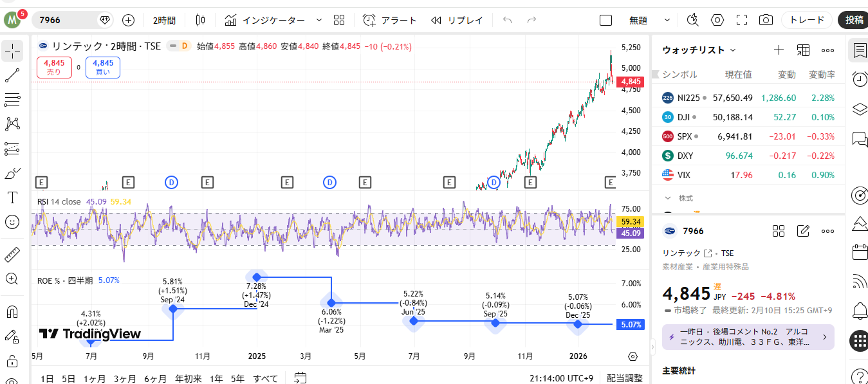Click the トレード button
868x384 pixels.
pyautogui.click(x=806, y=20)
